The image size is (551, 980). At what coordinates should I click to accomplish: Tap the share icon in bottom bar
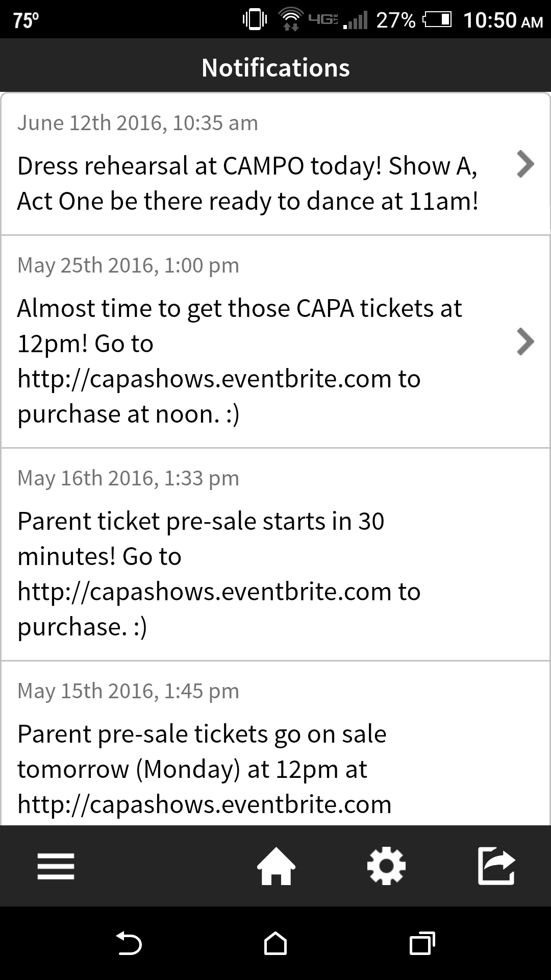[496, 866]
